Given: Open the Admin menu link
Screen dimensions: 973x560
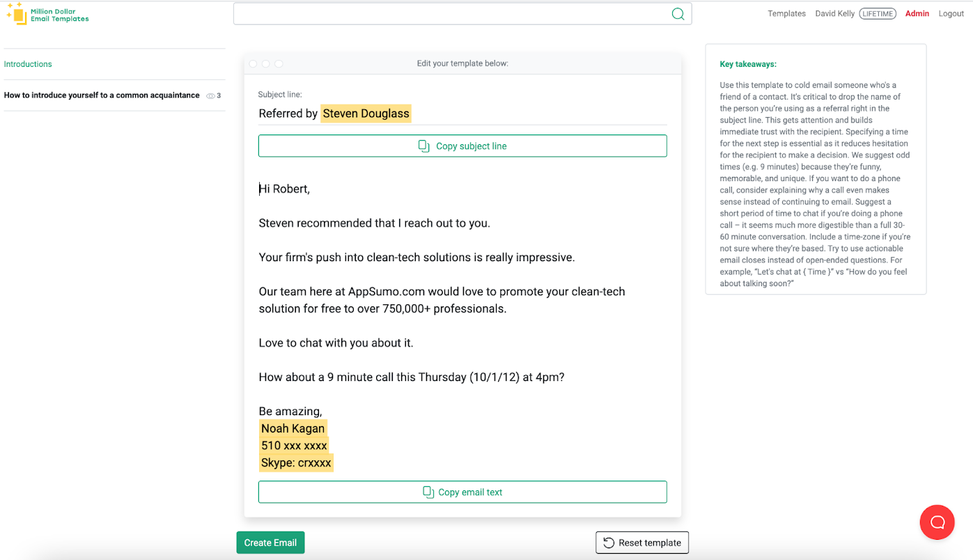Looking at the screenshot, I should coord(917,14).
